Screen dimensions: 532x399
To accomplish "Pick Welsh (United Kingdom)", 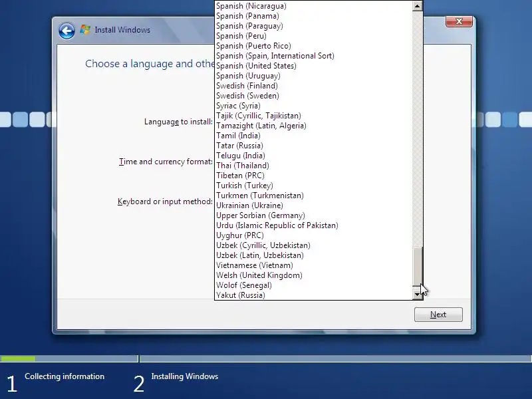I will [x=314, y=275].
